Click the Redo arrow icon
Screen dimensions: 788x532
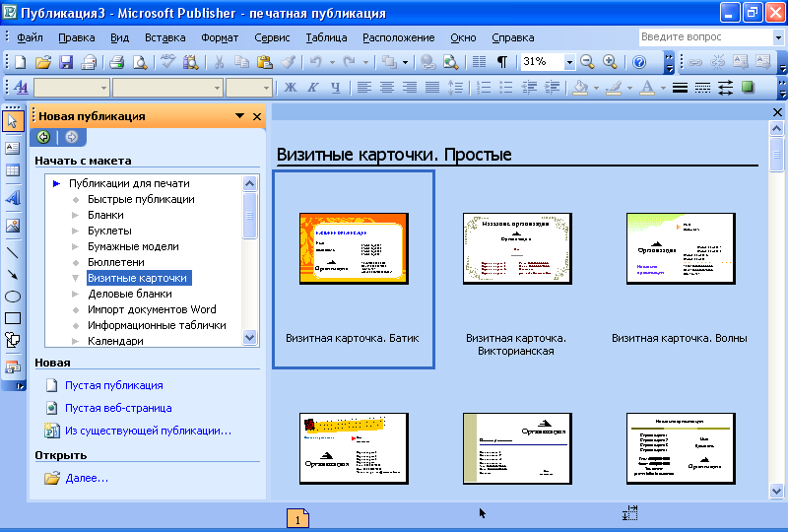pyautogui.click(x=349, y=62)
